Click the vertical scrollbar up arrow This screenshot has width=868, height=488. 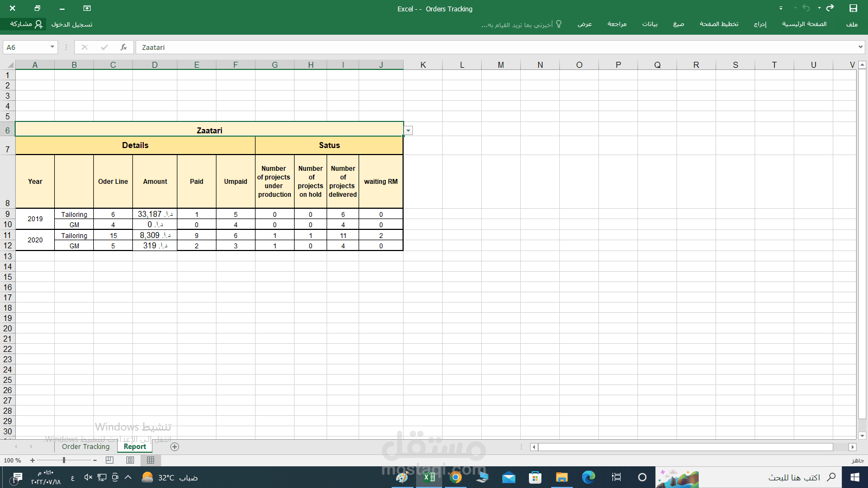pyautogui.click(x=862, y=65)
